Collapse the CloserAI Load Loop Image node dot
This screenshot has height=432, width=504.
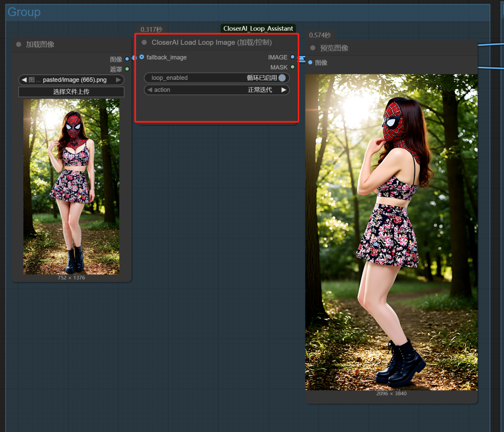coord(144,42)
